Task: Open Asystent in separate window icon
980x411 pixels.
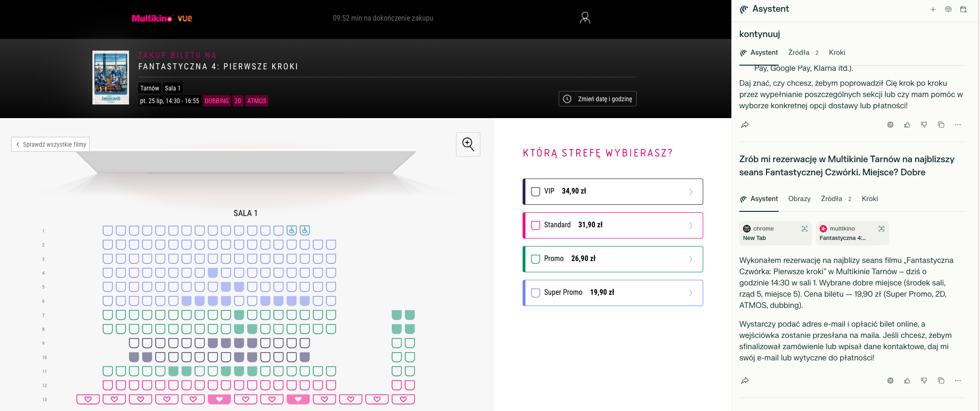Action: (963, 9)
